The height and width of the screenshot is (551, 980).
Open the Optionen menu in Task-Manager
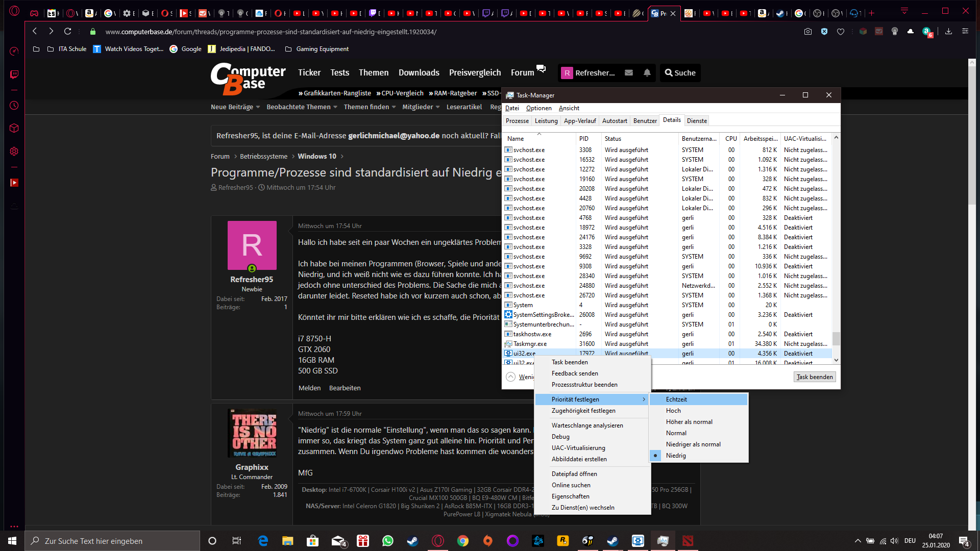538,108
